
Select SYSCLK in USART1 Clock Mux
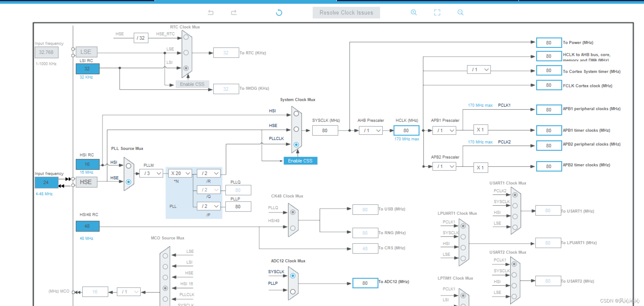pos(515,206)
